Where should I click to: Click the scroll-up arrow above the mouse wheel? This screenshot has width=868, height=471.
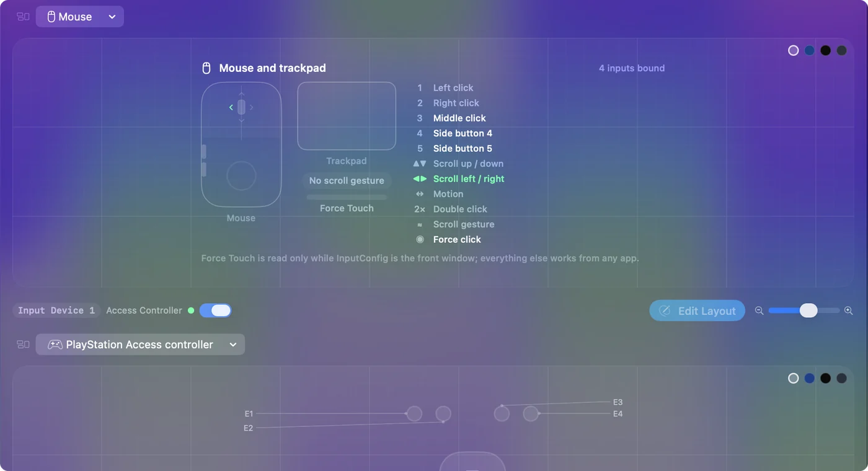(242, 94)
